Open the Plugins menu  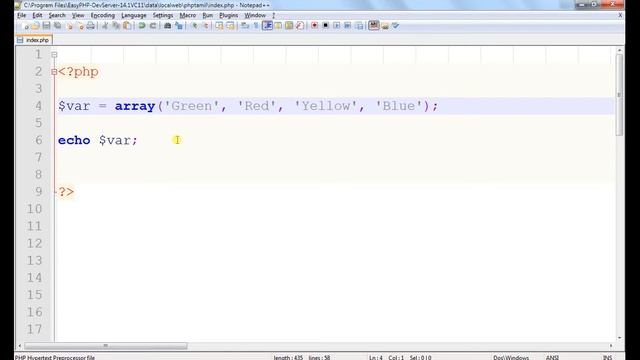pos(229,15)
